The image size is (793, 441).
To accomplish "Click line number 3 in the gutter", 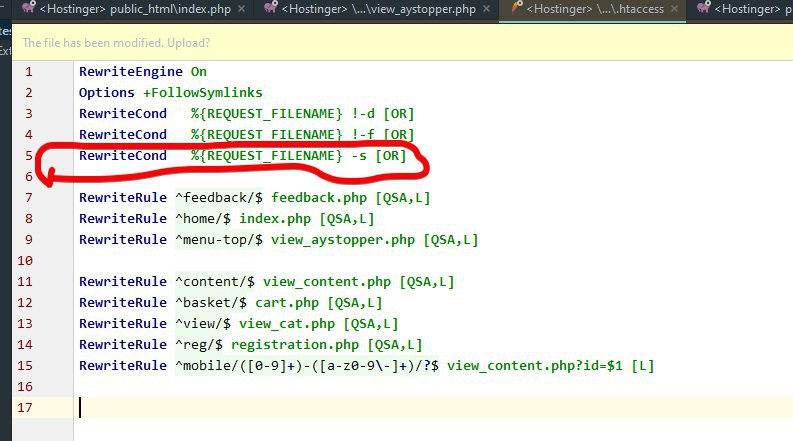I will 29,114.
